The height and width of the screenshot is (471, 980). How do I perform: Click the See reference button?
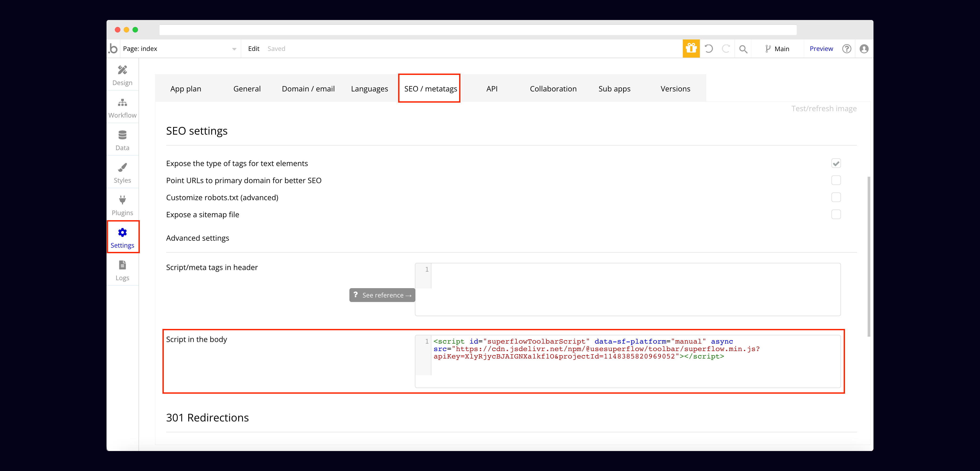coord(382,295)
